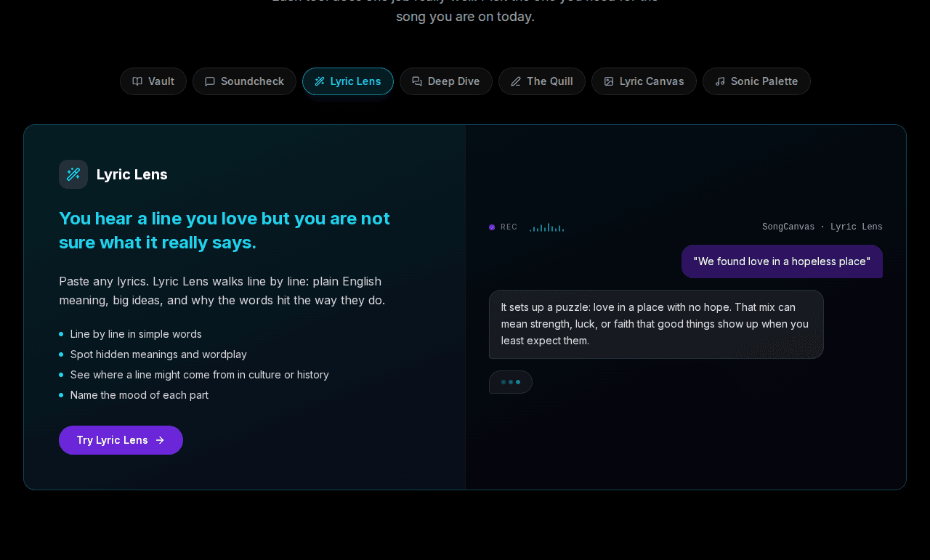Click the magic wand icon beside Lyric Lens heading
The width and height of the screenshot is (930, 560).
tap(73, 174)
